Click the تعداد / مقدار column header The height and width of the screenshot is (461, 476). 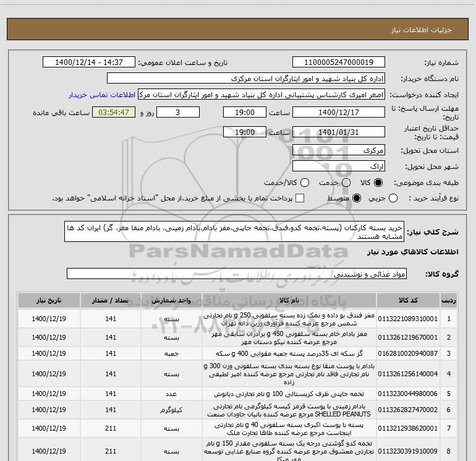pos(111,301)
